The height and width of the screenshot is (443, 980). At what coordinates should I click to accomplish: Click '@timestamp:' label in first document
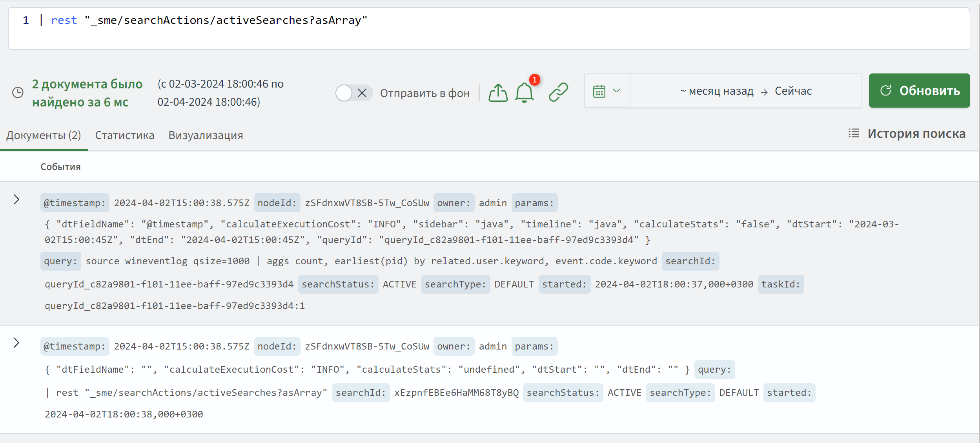pos(75,203)
